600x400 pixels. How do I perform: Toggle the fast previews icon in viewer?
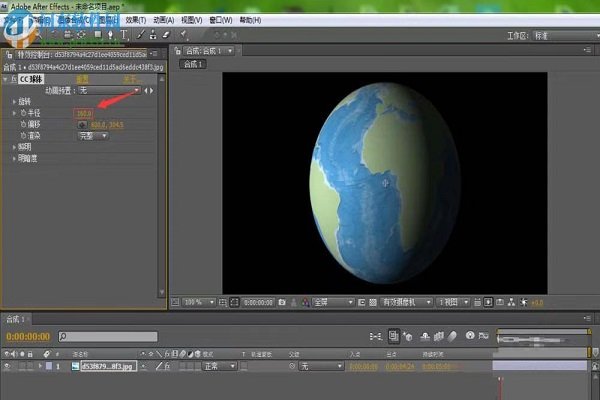click(x=489, y=302)
